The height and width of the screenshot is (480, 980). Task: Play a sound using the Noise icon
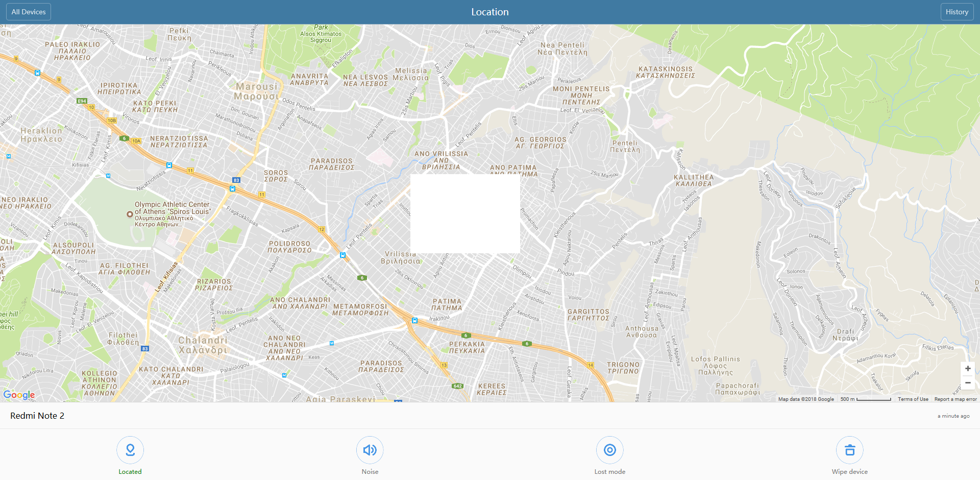[370, 450]
